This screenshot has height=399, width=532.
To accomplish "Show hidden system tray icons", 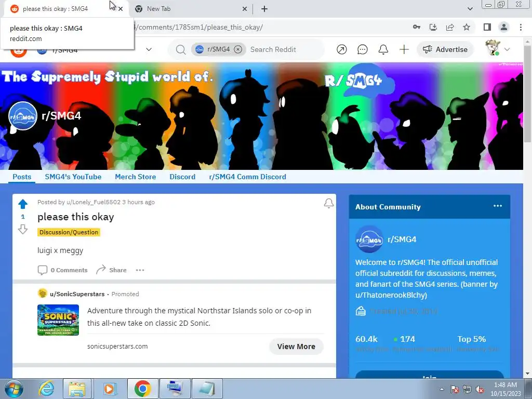I will [x=442, y=389].
